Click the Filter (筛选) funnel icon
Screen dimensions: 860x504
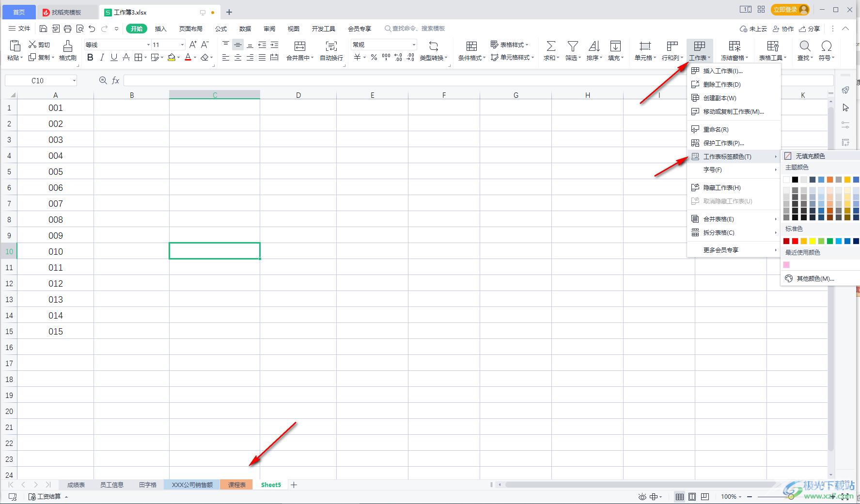[573, 46]
